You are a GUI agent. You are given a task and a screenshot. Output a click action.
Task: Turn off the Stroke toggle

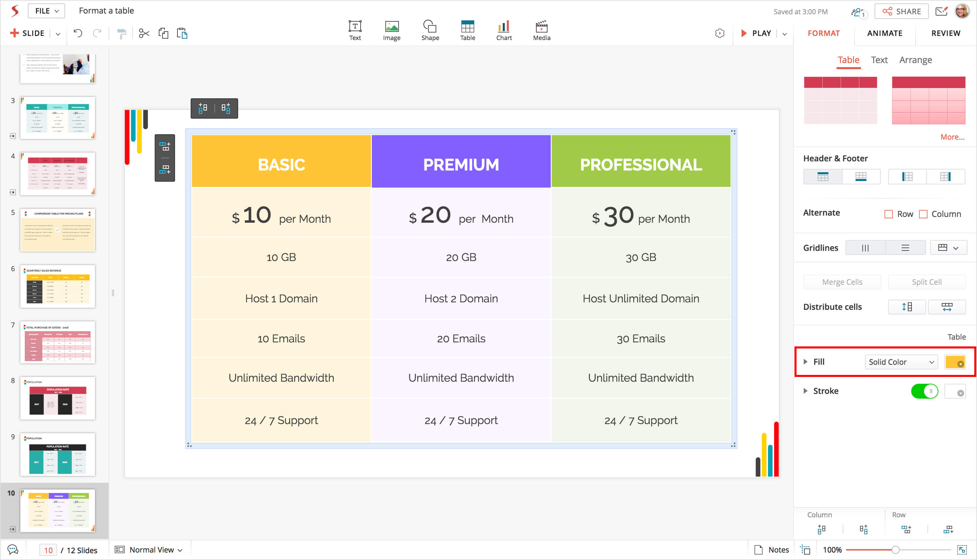[924, 392]
